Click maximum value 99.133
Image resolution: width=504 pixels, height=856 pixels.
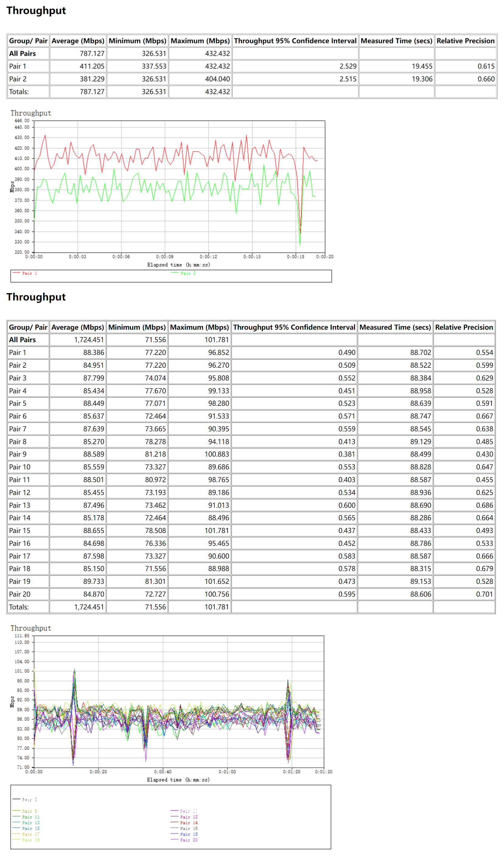tap(200, 391)
